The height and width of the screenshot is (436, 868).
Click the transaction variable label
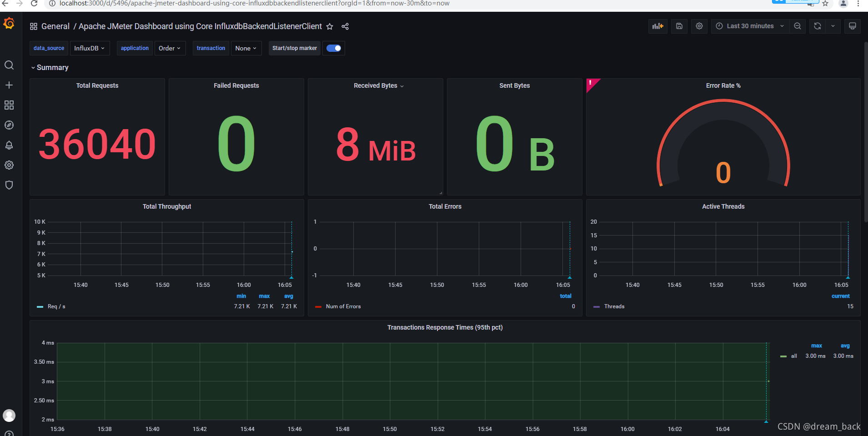(211, 48)
